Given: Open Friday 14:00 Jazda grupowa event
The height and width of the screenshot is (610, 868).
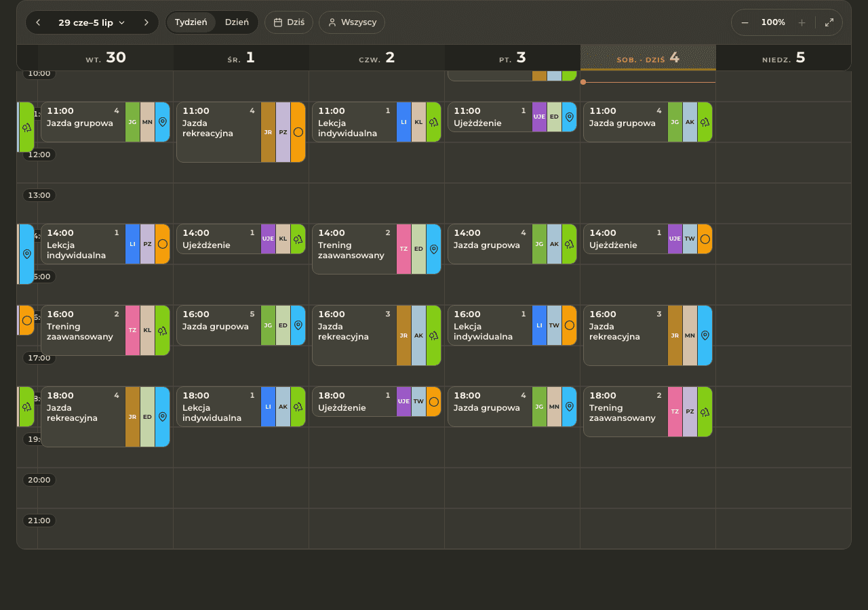Looking at the screenshot, I should 490,244.
